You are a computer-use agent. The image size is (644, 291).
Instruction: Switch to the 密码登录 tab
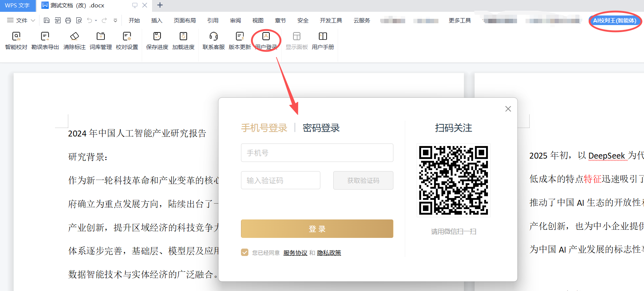321,128
